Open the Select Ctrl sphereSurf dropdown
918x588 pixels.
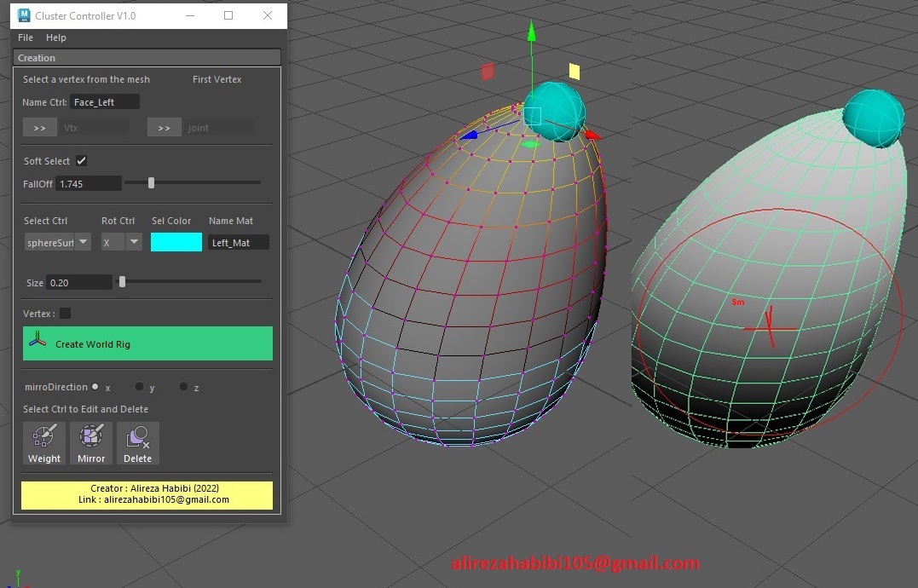tap(83, 242)
